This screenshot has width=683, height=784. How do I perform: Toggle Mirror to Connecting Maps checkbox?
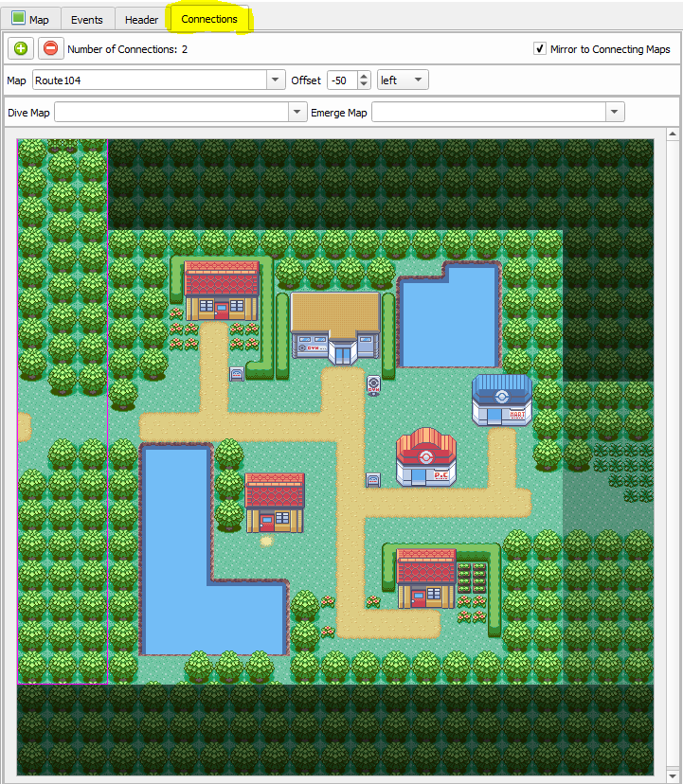pos(539,48)
